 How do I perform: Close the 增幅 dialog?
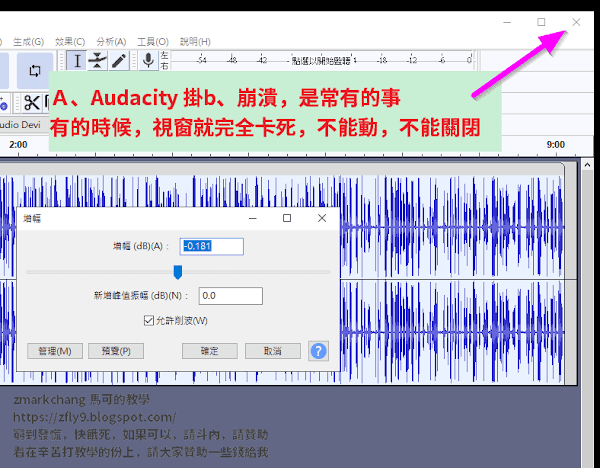(x=322, y=218)
